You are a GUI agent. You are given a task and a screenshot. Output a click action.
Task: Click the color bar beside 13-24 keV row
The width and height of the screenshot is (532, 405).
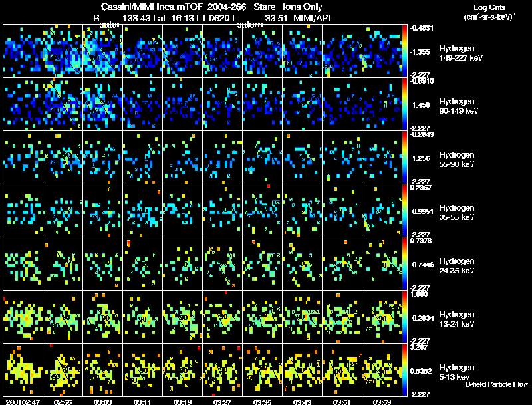coord(404,317)
